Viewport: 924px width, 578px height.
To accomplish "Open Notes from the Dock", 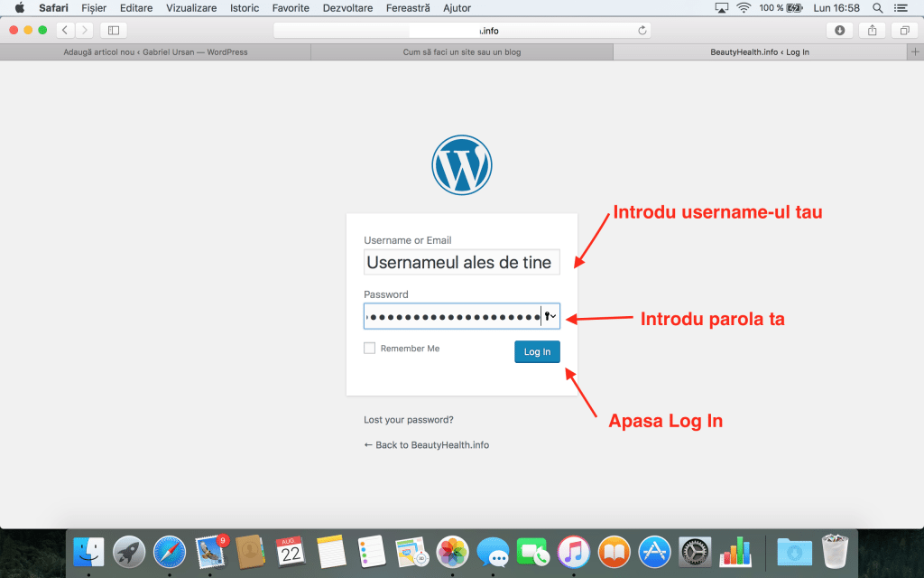I will pyautogui.click(x=331, y=553).
